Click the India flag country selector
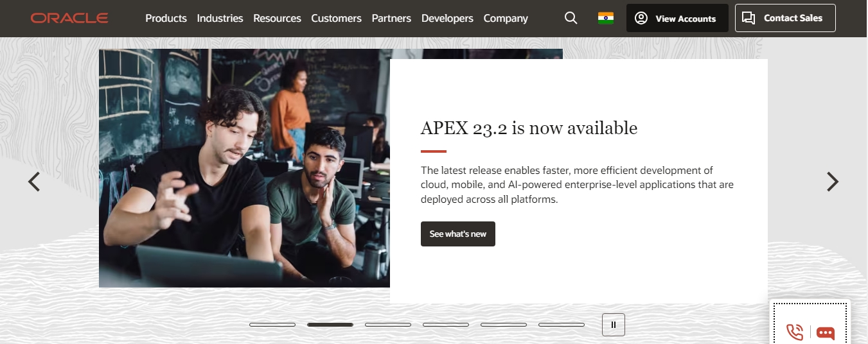Viewport: 868px width, 344px height. pos(605,18)
